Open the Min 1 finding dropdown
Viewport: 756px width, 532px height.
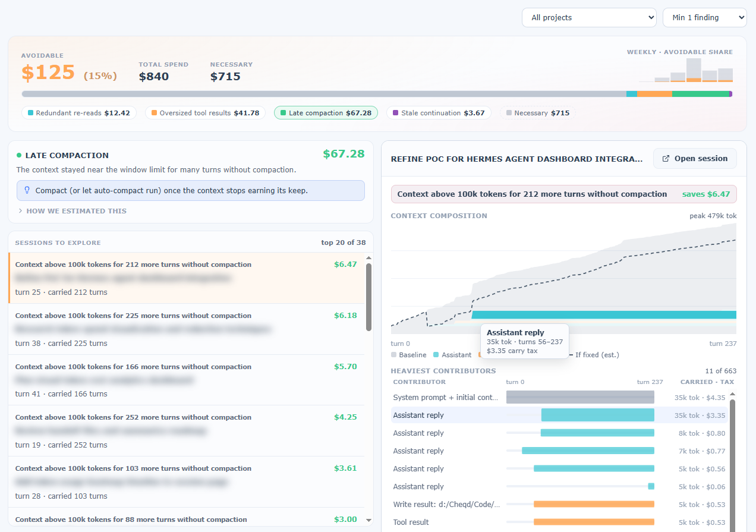click(704, 17)
